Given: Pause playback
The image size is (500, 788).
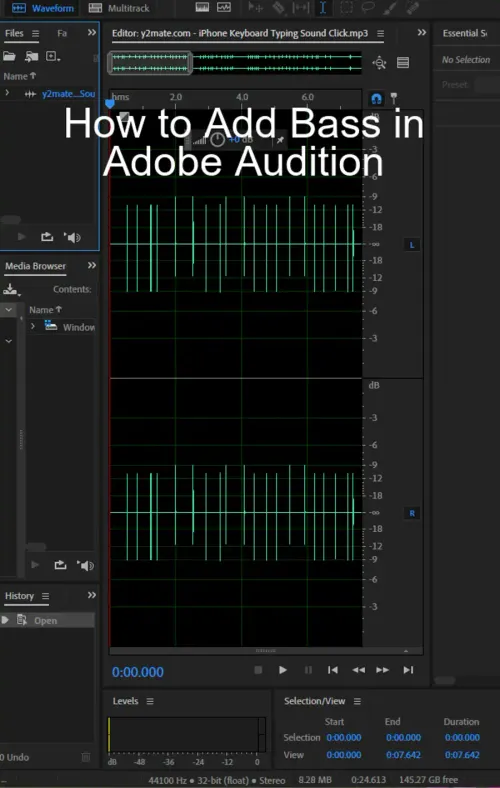Looking at the screenshot, I should point(308,670).
